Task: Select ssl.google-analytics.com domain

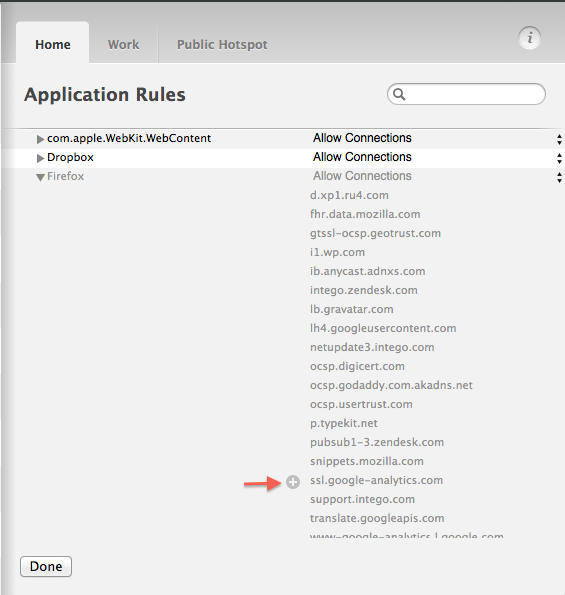Action: click(x=376, y=480)
